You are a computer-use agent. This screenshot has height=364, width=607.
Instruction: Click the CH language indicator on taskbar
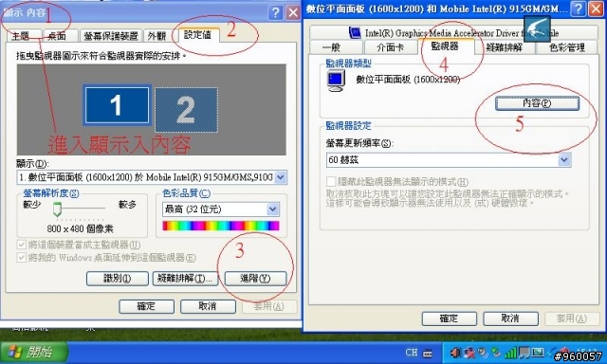pos(412,353)
